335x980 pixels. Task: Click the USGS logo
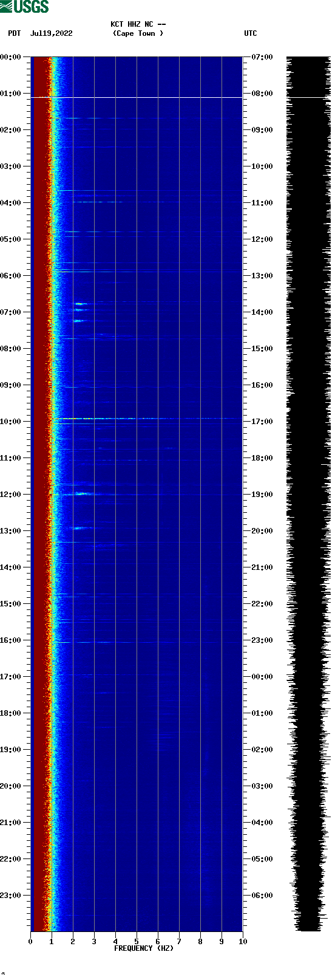(x=24, y=7)
